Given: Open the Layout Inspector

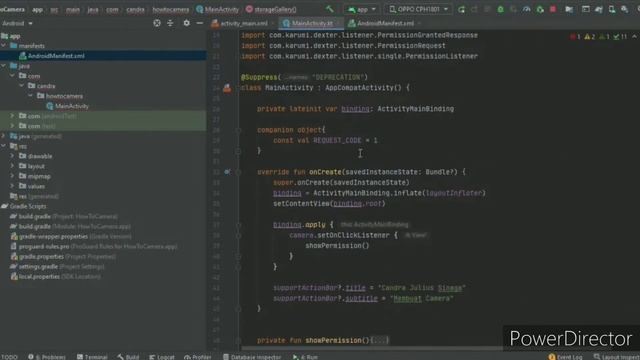Looking at the screenshot, I should pyautogui.click(x=616, y=357).
